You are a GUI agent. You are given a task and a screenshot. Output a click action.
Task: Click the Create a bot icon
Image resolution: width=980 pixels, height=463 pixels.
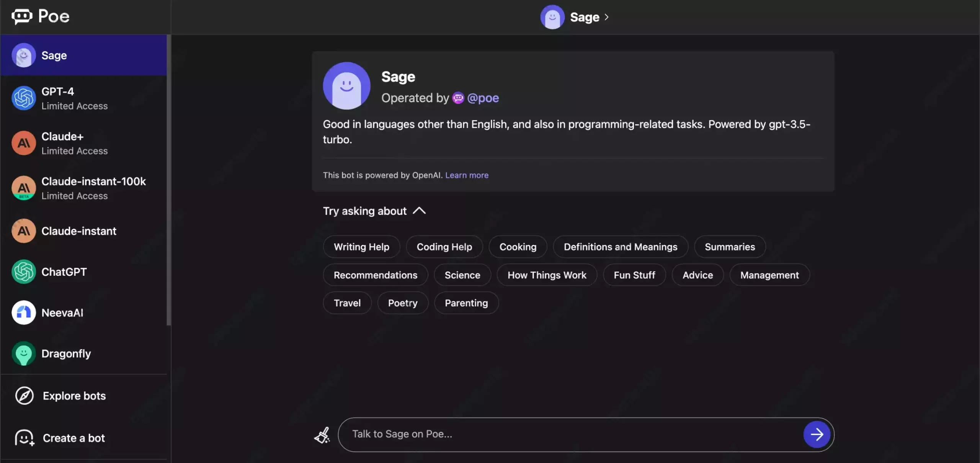[x=25, y=438]
